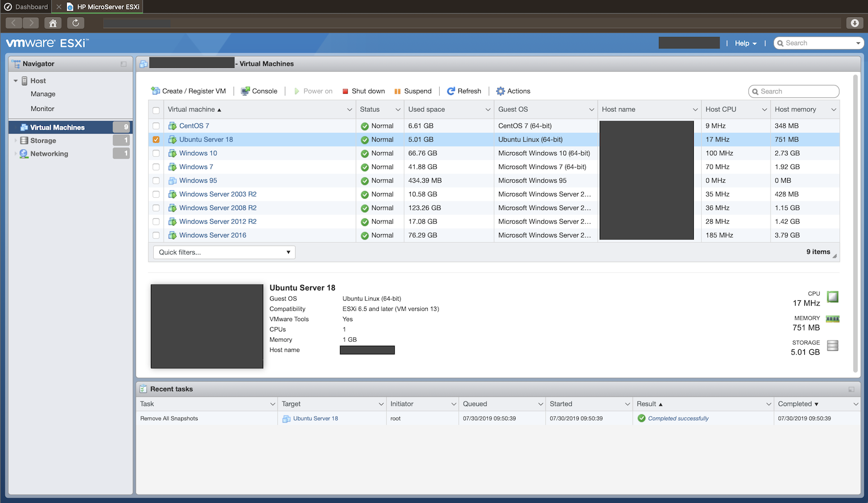
Task: Click the Ubuntu Server 18 Normal status icon
Action: tap(365, 140)
